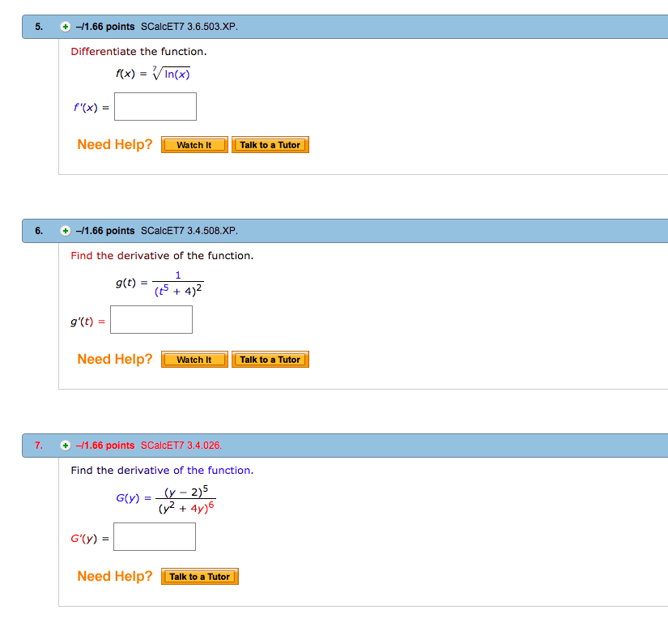Open Talk to a Tutor for question 7
Screen dimensions: 668x644
pos(200,577)
